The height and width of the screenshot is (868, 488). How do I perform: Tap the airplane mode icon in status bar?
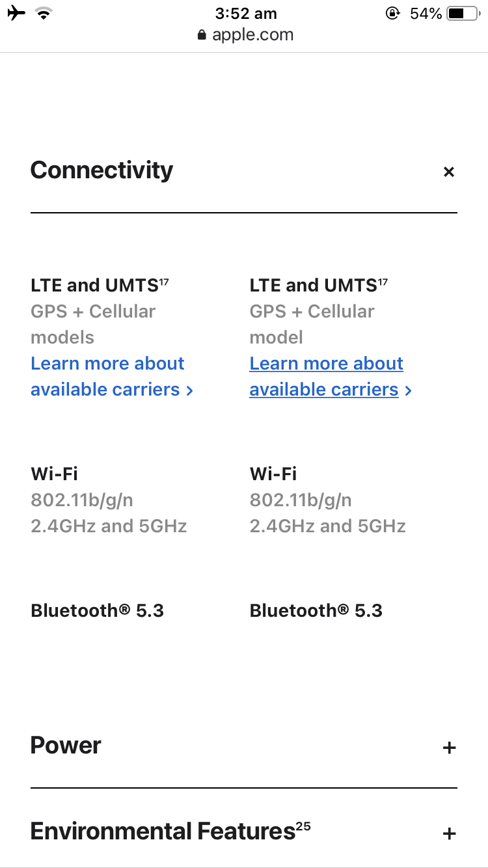coord(17,13)
